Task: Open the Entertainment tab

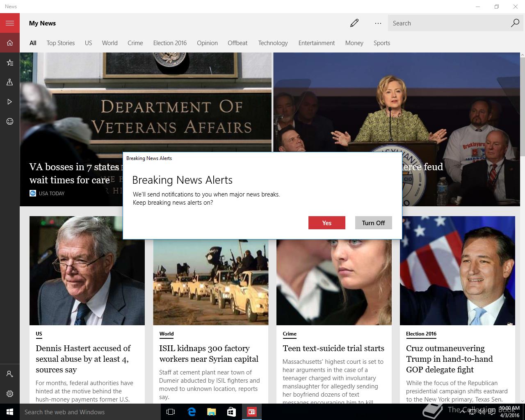Action: pos(316,43)
